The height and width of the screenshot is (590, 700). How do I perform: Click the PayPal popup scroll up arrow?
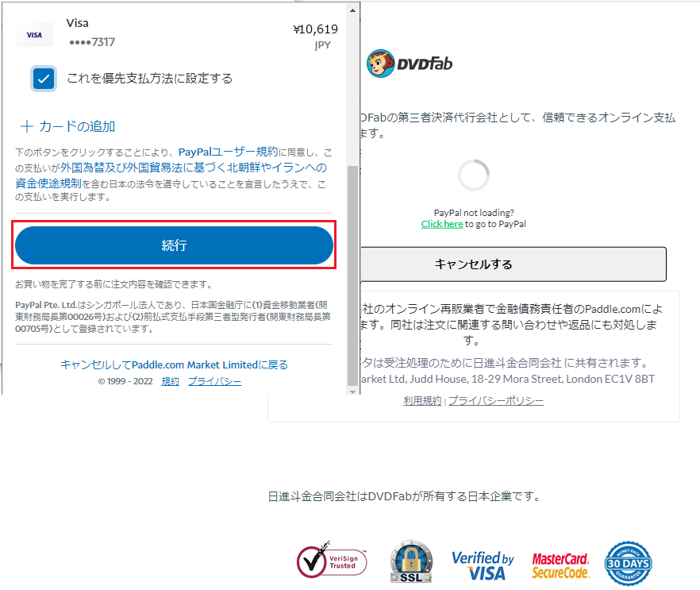(352, 10)
